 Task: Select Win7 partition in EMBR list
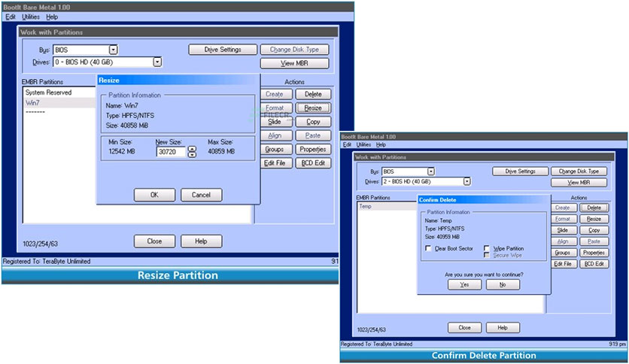(59, 102)
